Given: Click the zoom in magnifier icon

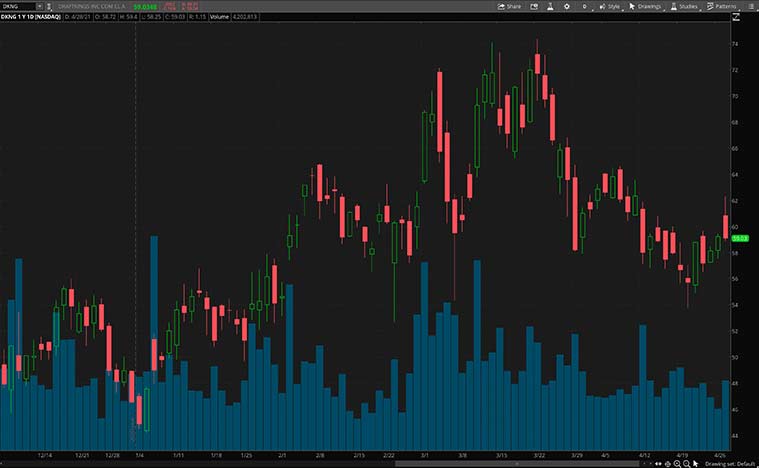Looking at the screenshot, I should [x=677, y=464].
